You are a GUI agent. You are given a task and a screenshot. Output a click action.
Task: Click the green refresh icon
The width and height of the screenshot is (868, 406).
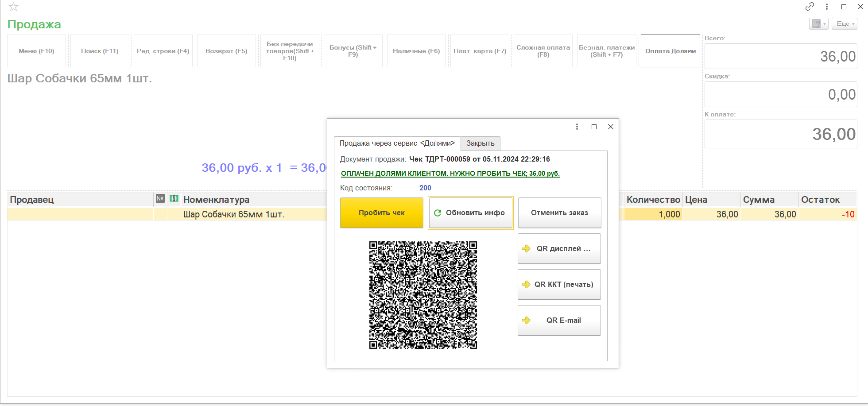438,213
